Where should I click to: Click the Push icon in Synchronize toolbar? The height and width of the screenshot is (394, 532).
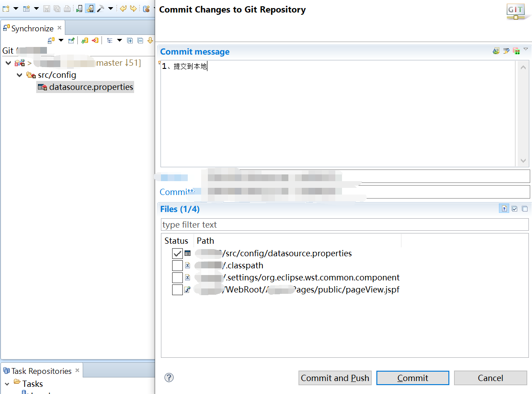pos(95,41)
